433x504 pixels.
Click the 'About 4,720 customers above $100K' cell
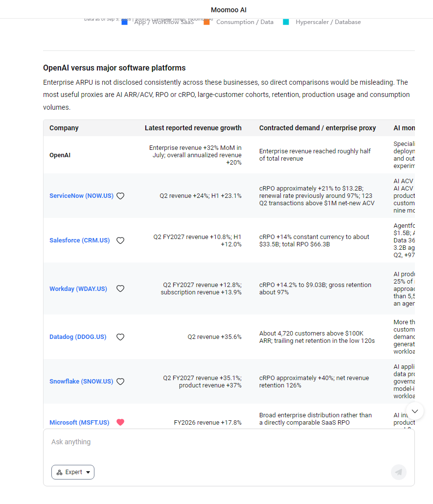pyautogui.click(x=317, y=337)
